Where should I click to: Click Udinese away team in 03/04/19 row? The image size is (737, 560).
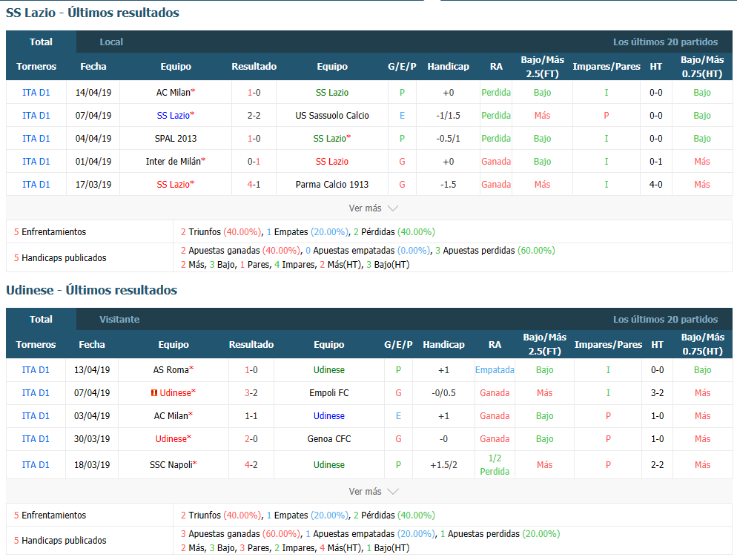point(329,416)
